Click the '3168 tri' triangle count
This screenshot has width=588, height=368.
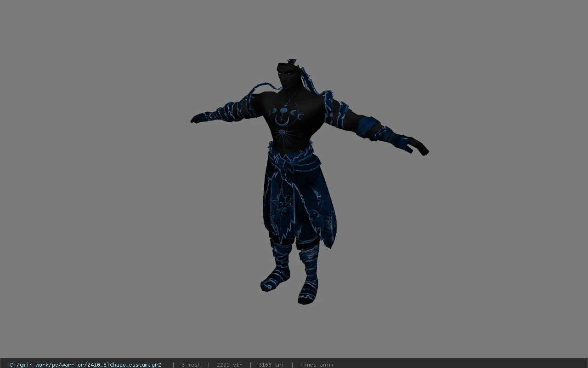click(271, 365)
